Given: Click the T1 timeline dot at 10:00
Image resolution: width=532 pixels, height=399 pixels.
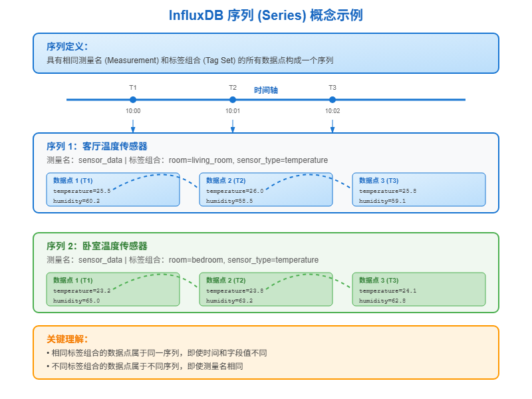Looking at the screenshot, I should coord(133,100).
